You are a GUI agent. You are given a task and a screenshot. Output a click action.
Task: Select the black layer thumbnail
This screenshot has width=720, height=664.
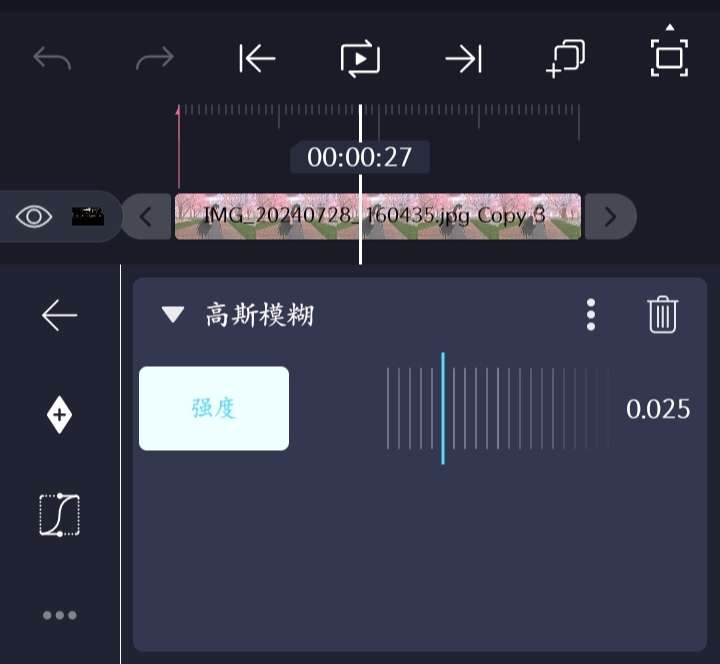88,216
